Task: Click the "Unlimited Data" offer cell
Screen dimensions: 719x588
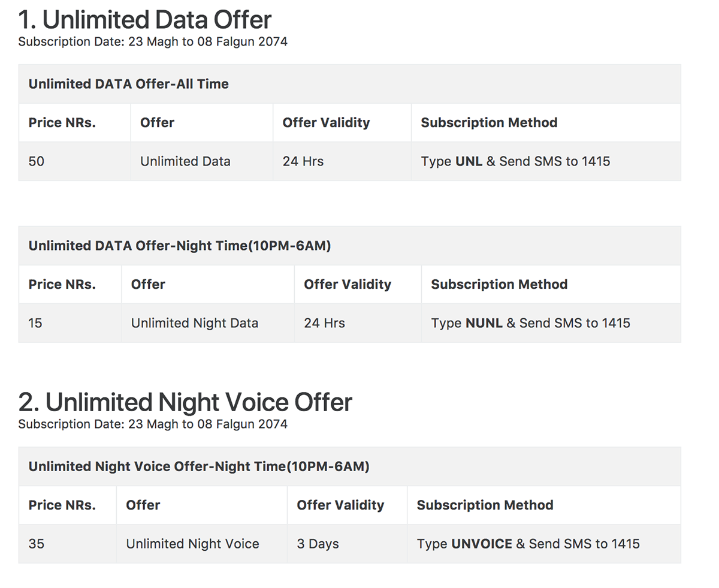Action: (202, 161)
